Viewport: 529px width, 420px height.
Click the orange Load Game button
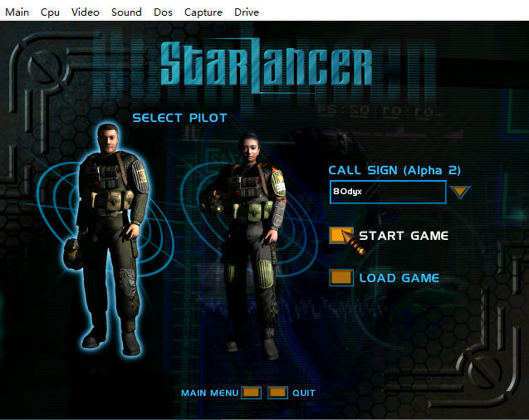pyautogui.click(x=341, y=278)
